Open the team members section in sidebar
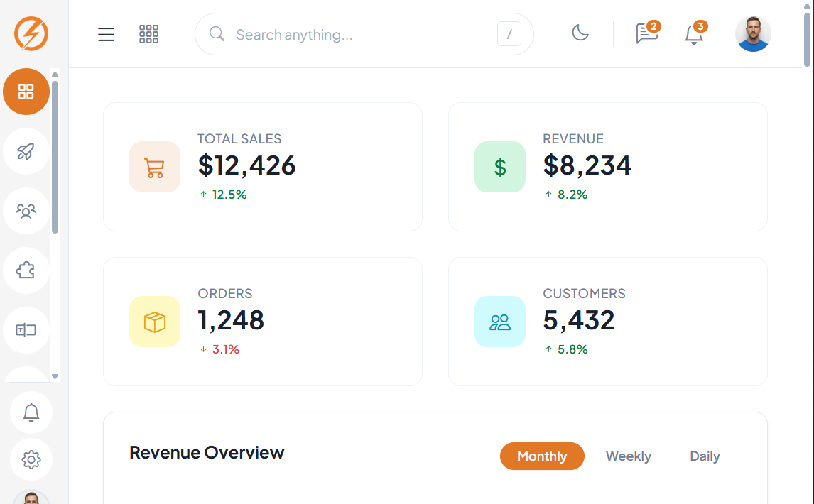814x504 pixels. (26, 211)
